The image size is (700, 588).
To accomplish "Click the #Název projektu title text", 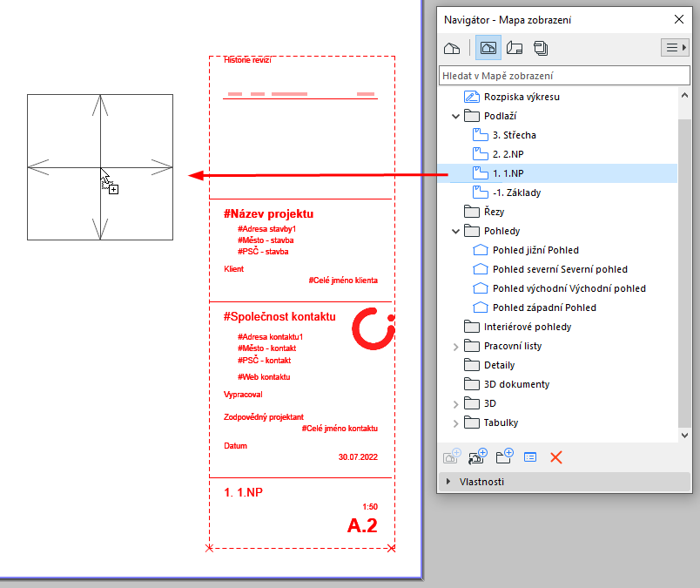I will click(x=268, y=214).
